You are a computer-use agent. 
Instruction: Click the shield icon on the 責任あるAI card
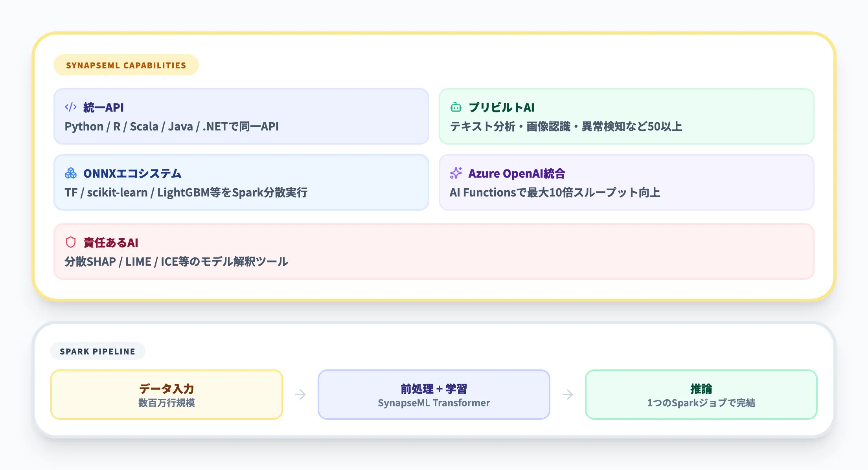71,242
